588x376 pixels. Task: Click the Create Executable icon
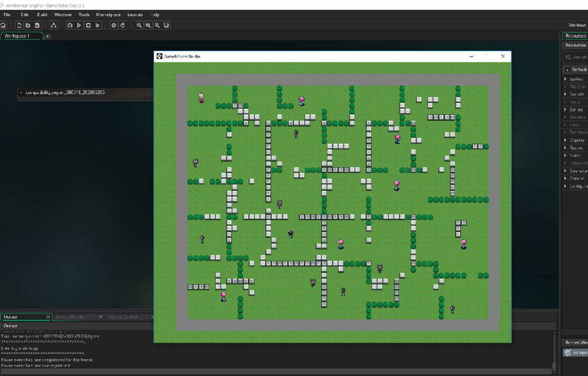55,24
